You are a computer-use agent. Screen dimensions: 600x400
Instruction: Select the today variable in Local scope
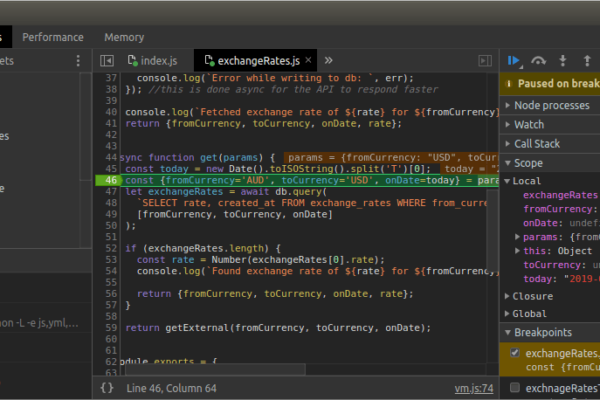pos(561,279)
